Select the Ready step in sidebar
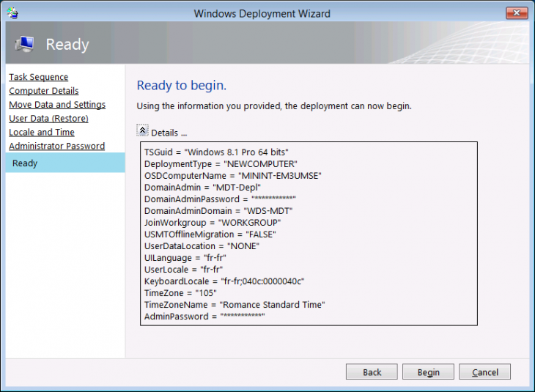Image resolution: width=535 pixels, height=392 pixels. [x=65, y=163]
